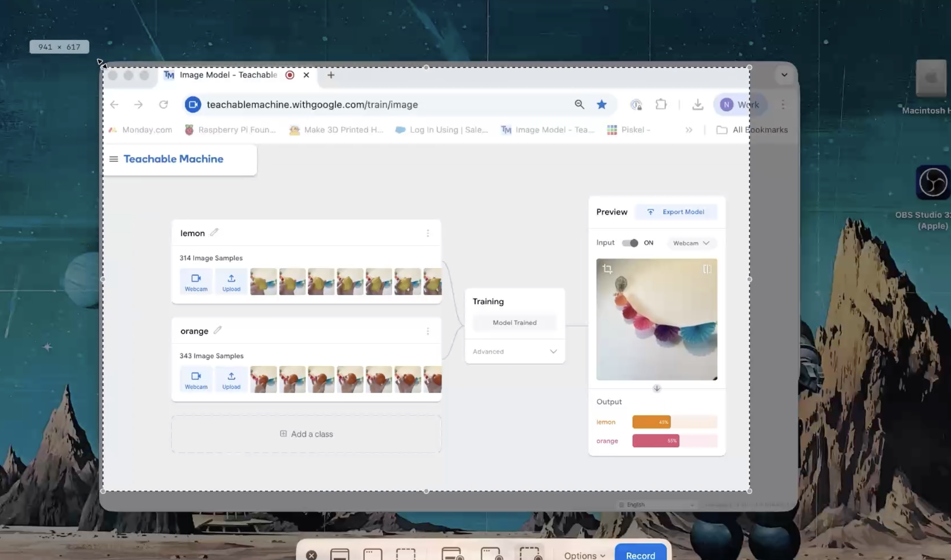
Task: Click the pencil to rename the orange class
Action: pyautogui.click(x=217, y=330)
